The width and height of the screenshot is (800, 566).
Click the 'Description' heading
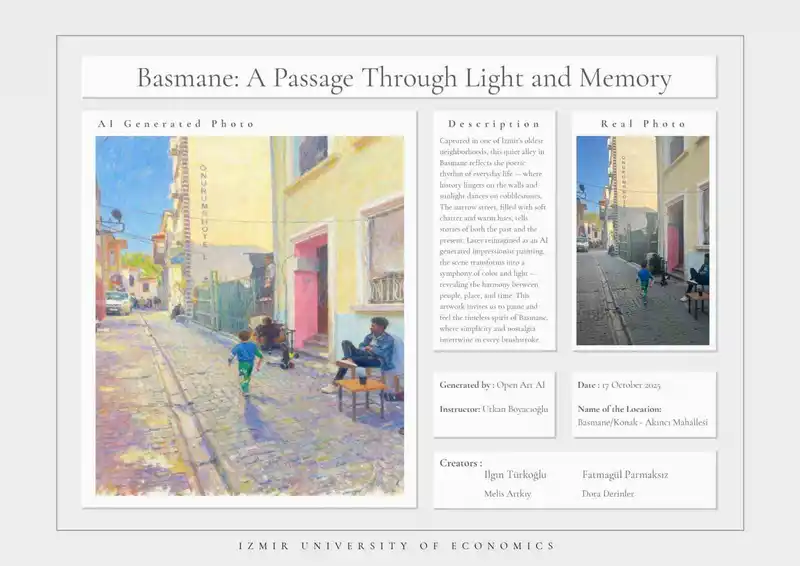point(494,124)
